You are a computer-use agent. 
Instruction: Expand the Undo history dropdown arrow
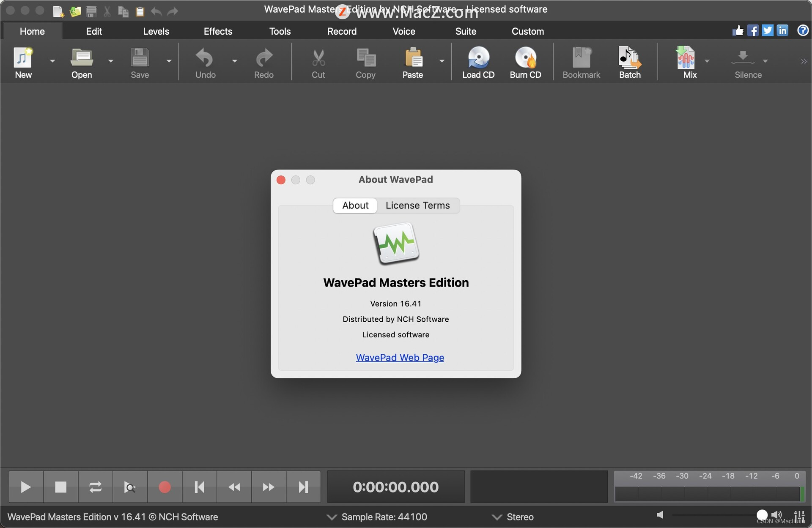click(x=235, y=61)
